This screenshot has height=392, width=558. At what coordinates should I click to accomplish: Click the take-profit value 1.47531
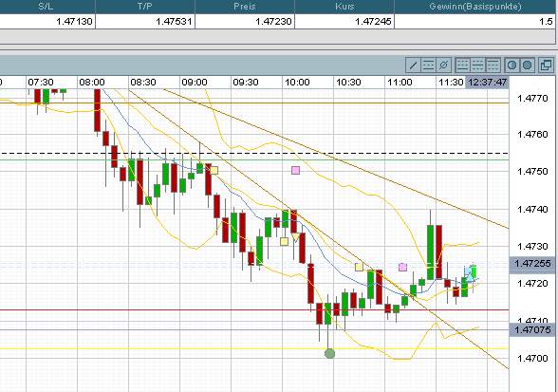[175, 22]
